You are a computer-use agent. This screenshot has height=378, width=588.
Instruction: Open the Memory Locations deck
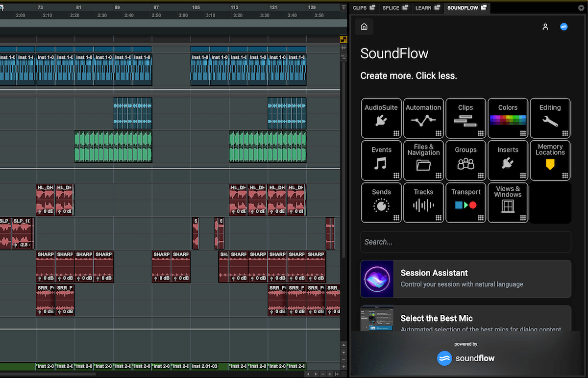550,160
